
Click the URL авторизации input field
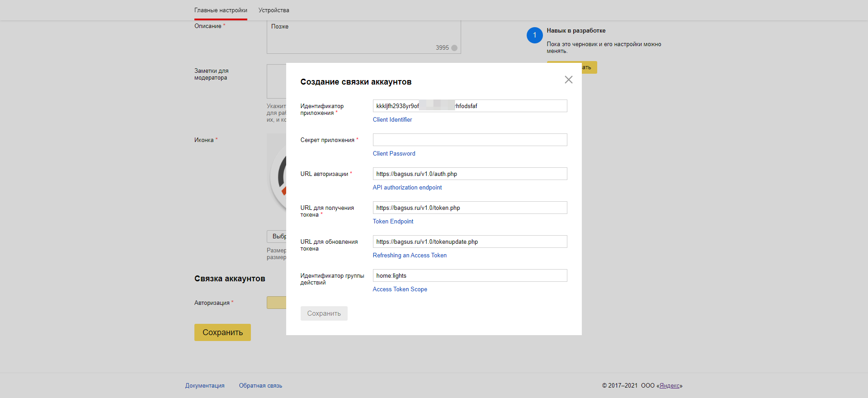point(470,174)
